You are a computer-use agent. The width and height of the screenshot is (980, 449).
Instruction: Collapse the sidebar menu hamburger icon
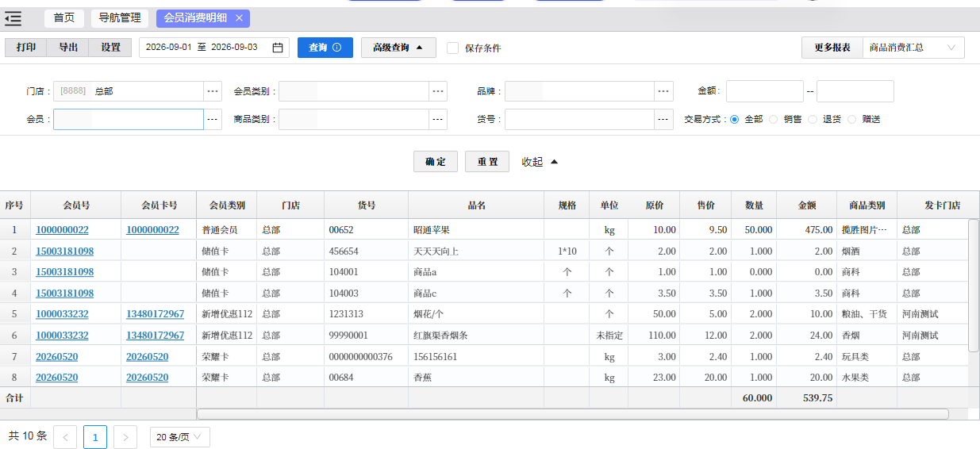[x=13, y=18]
